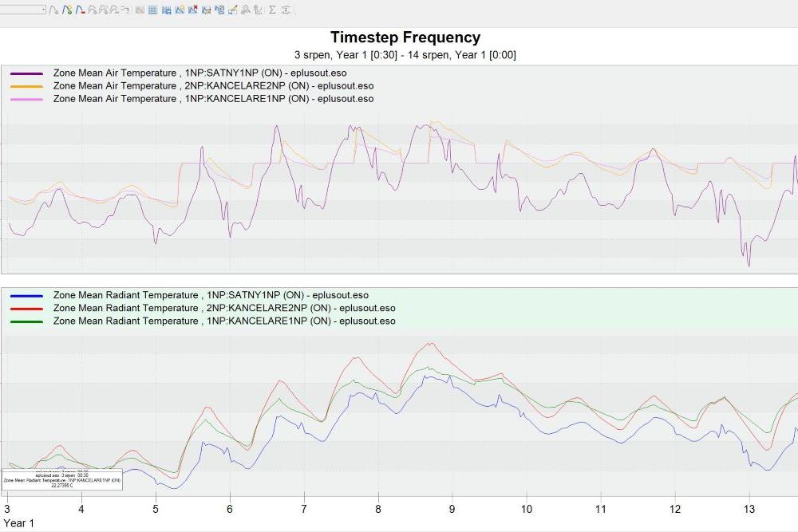This screenshot has width=798, height=532.
Task: Click the blue table icon right of grid
Action: pyautogui.click(x=166, y=10)
